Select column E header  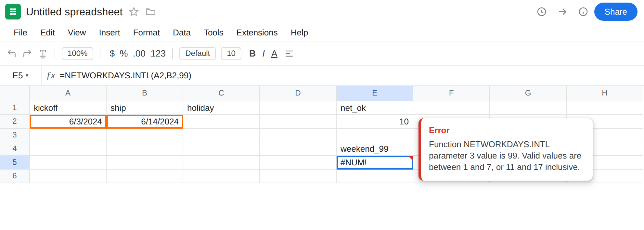[x=375, y=93]
